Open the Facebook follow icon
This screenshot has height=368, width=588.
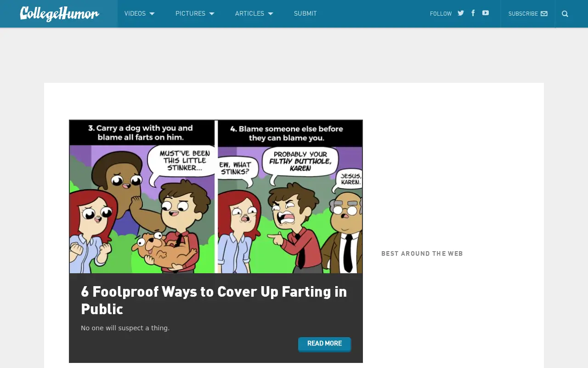click(473, 13)
